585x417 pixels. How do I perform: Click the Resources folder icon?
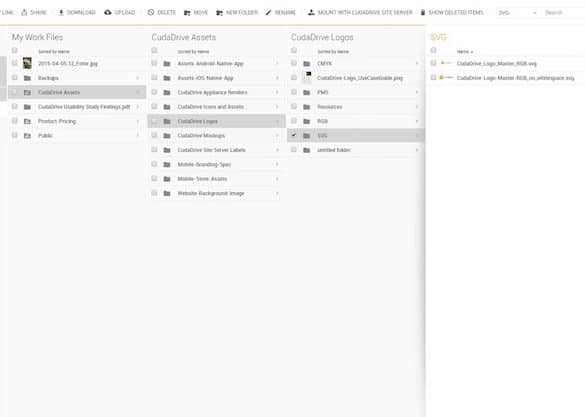coord(307,107)
